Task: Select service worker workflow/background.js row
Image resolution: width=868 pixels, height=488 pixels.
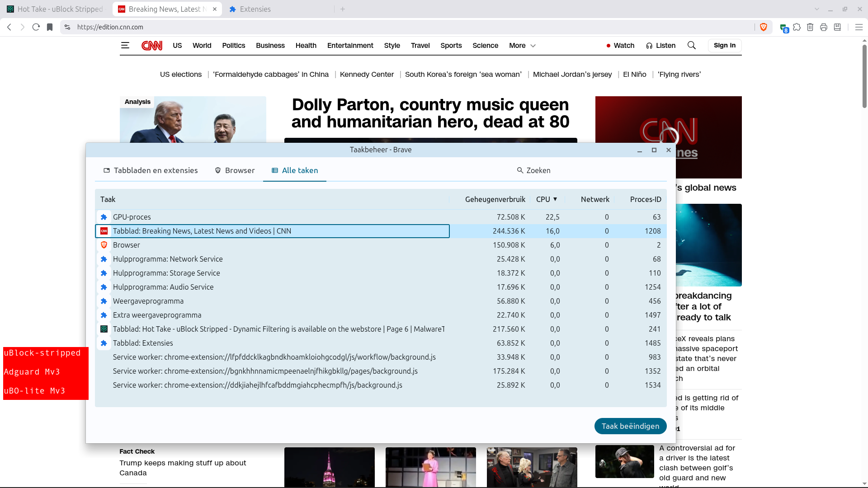Action: pos(381,357)
